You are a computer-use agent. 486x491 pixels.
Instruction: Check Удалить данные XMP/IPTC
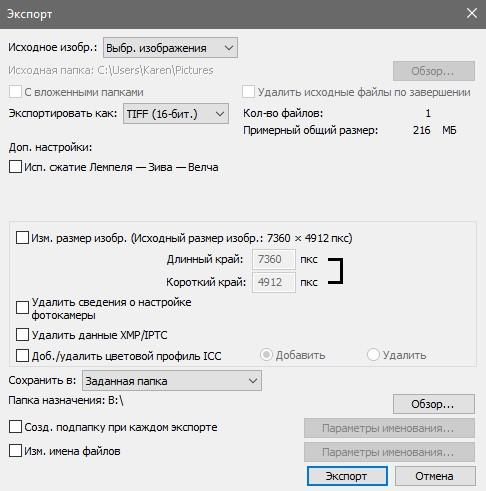click(22, 335)
